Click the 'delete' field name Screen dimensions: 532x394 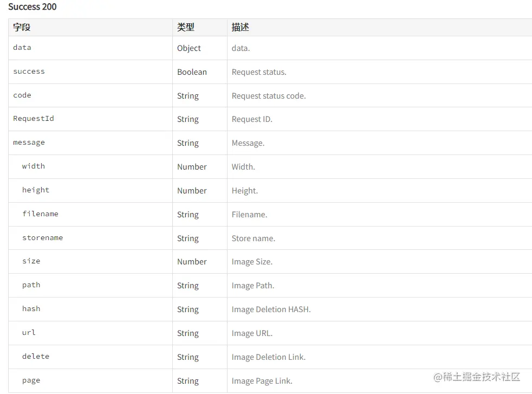36,357
